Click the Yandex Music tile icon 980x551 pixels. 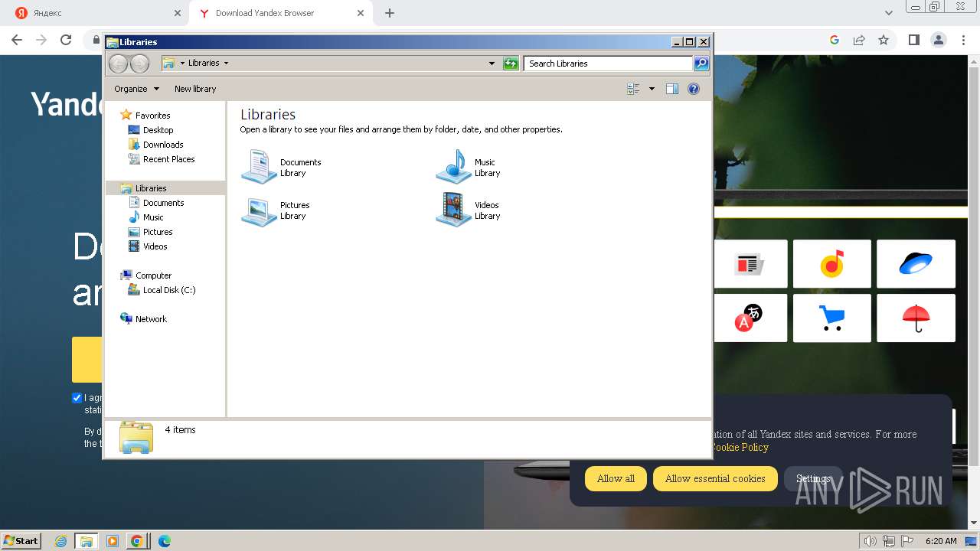832,264
